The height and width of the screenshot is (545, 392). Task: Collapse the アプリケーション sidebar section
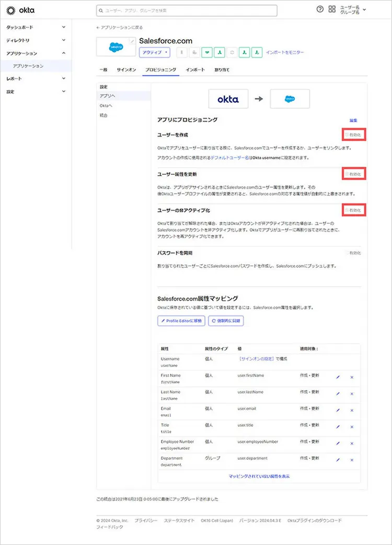click(x=36, y=53)
